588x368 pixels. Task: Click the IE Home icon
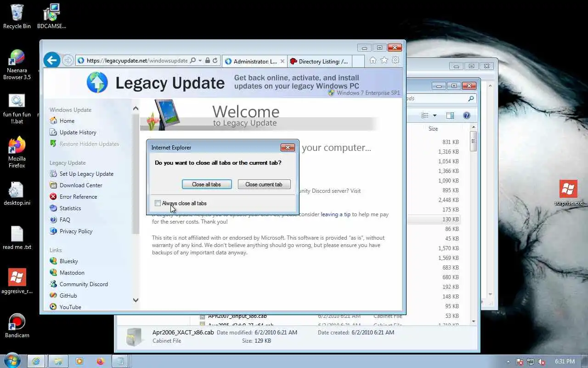(x=373, y=60)
